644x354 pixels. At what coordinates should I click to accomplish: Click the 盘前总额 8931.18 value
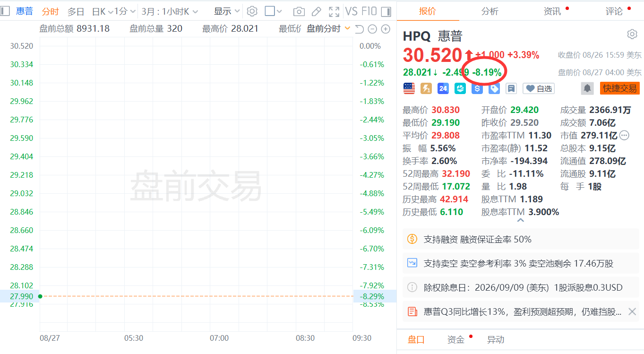[93, 29]
